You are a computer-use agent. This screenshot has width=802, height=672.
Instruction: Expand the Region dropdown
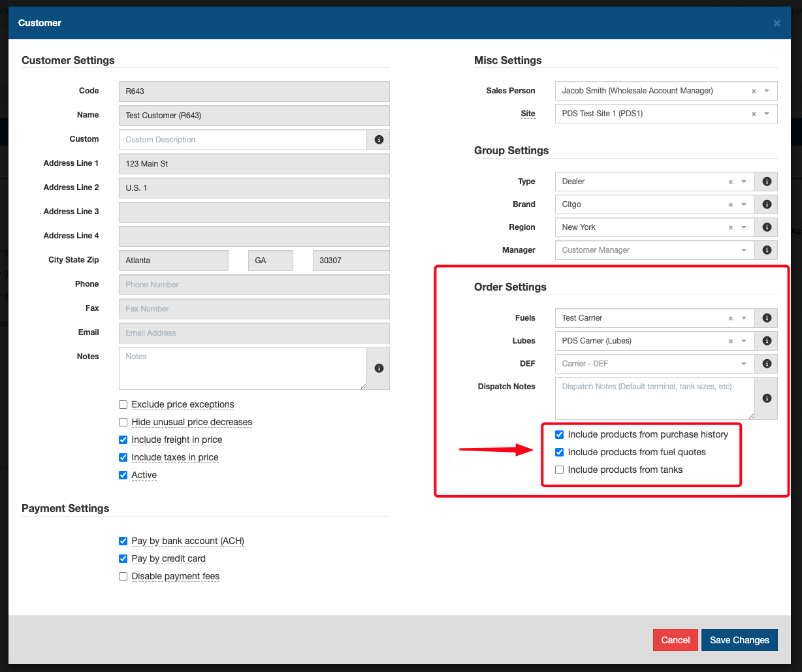tap(744, 228)
